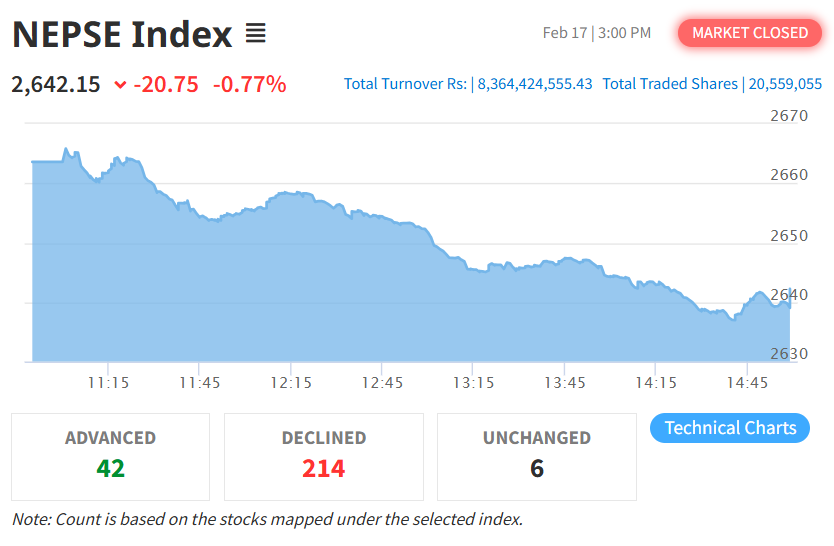Click the ADVANCED count card
The width and height of the screenshot is (834, 546).
[111, 456]
